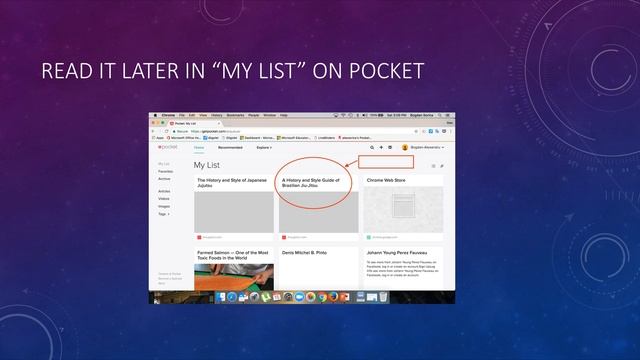
Task: Open the inbox icon in Pocket header
Action: click(x=390, y=147)
